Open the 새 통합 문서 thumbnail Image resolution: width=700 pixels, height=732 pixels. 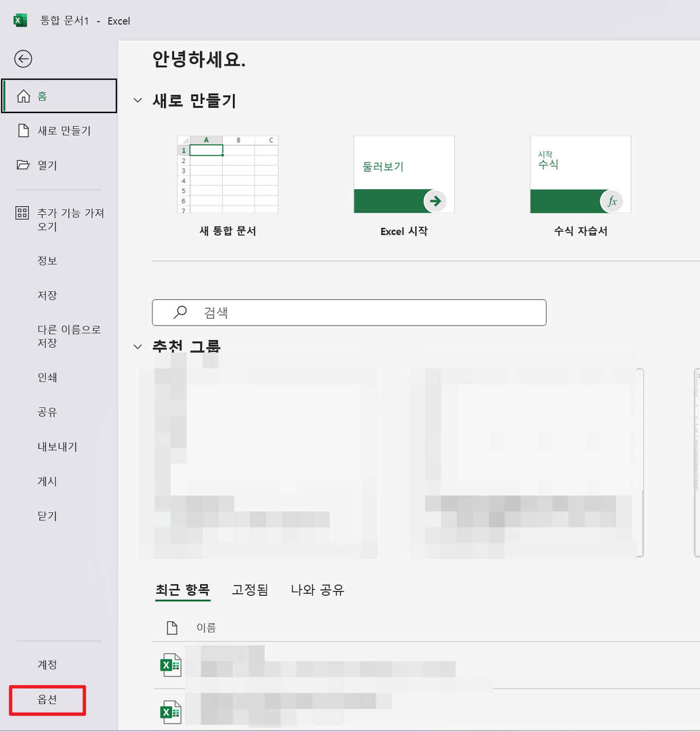tap(227, 174)
